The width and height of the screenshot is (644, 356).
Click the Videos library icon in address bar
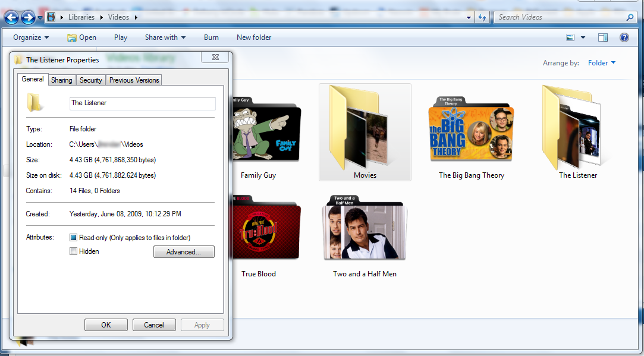pos(51,17)
